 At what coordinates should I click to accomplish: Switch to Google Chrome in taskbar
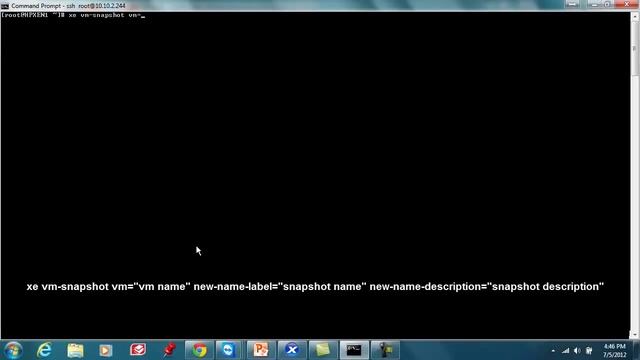point(200,350)
